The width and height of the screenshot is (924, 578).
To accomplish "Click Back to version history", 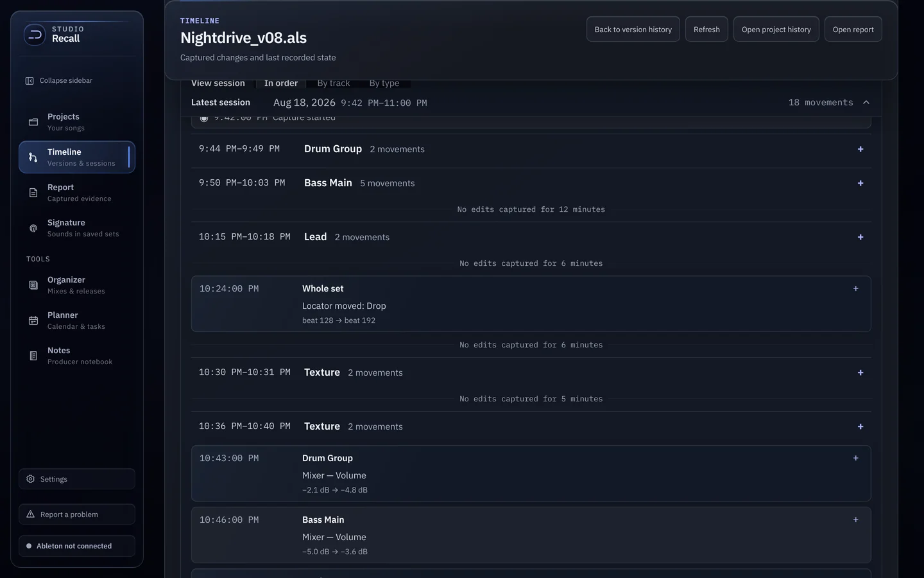I will pyautogui.click(x=633, y=30).
